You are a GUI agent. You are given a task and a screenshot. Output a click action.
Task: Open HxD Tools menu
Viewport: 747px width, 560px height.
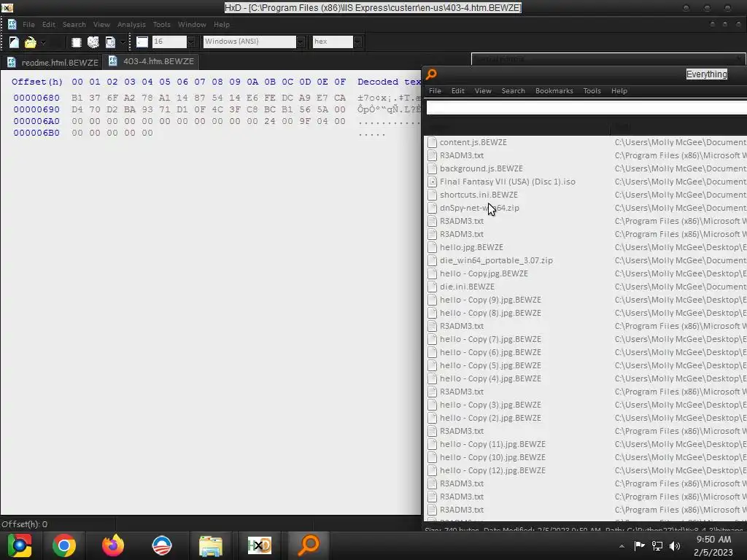click(161, 24)
